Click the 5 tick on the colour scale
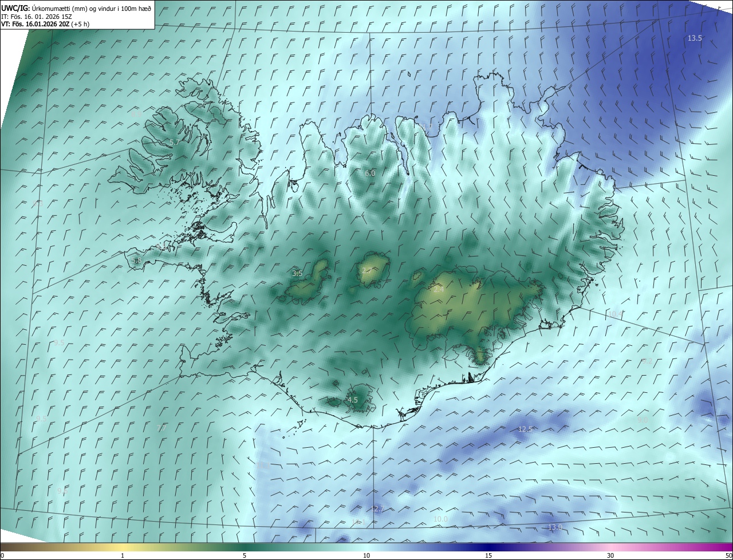The height and width of the screenshot is (560, 733). tap(245, 555)
